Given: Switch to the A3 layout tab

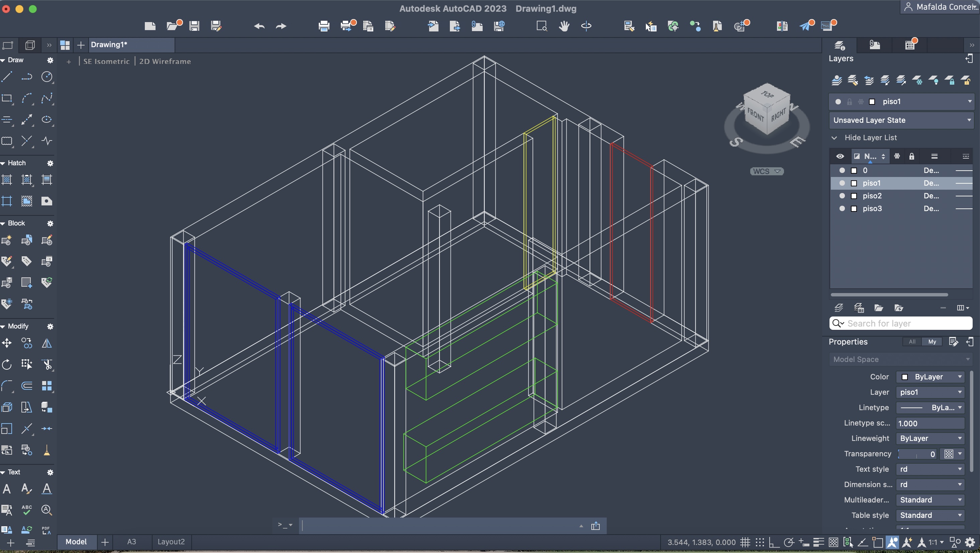Looking at the screenshot, I should (131, 542).
